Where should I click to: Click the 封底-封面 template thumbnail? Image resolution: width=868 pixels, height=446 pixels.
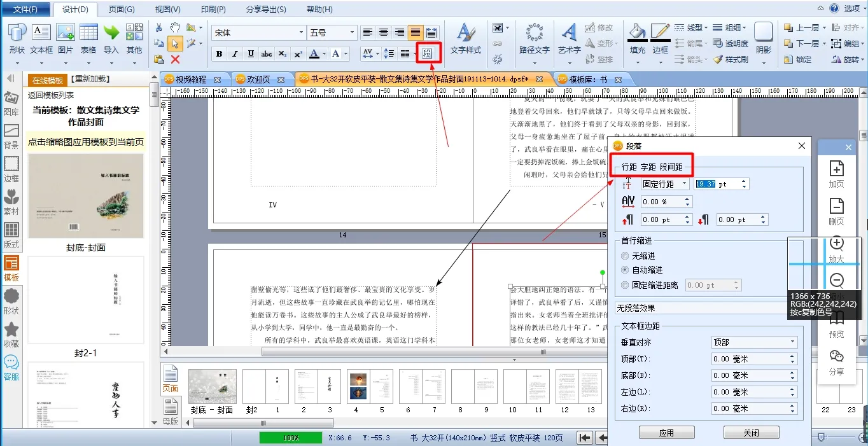(86, 196)
